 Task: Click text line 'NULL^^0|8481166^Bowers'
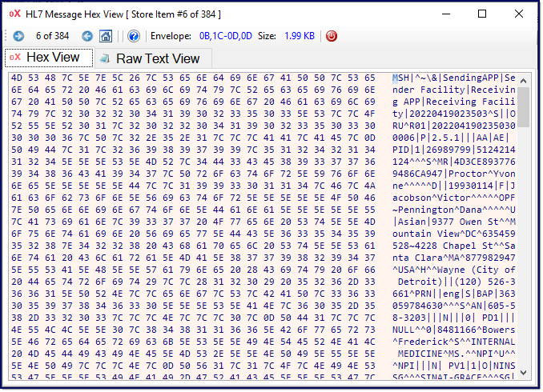(x=453, y=330)
